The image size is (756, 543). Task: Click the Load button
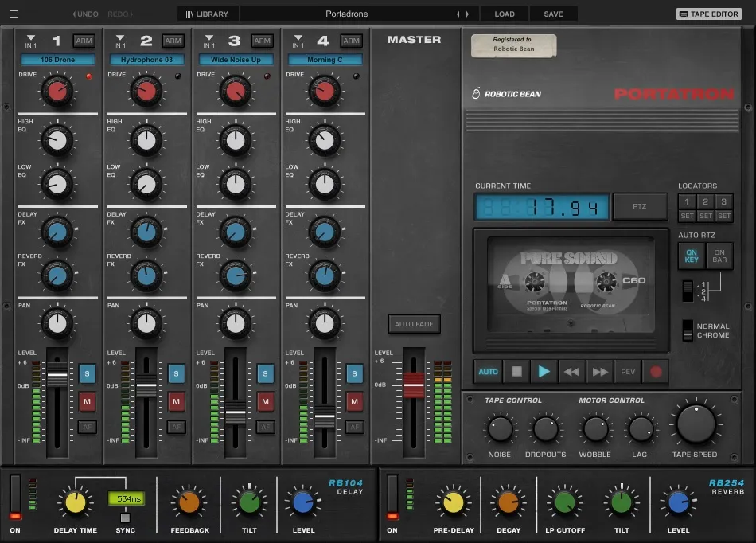505,14
